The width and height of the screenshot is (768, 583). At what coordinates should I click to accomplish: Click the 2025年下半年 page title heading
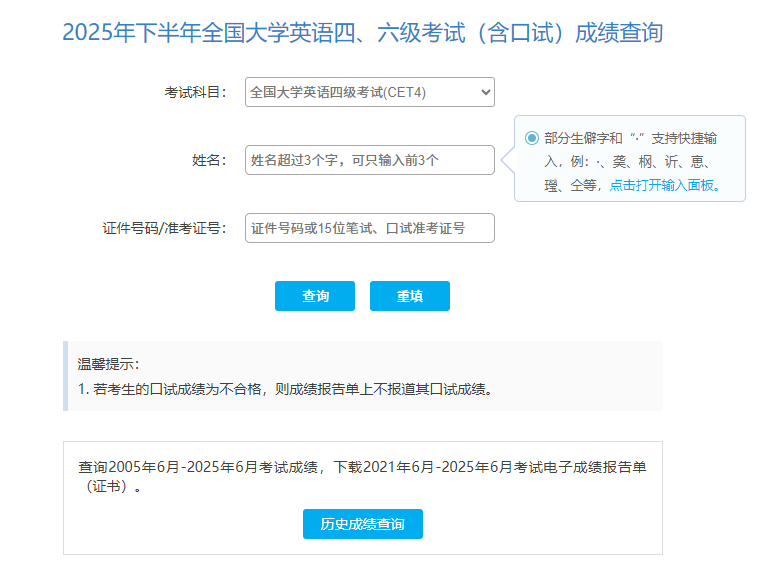(x=362, y=33)
